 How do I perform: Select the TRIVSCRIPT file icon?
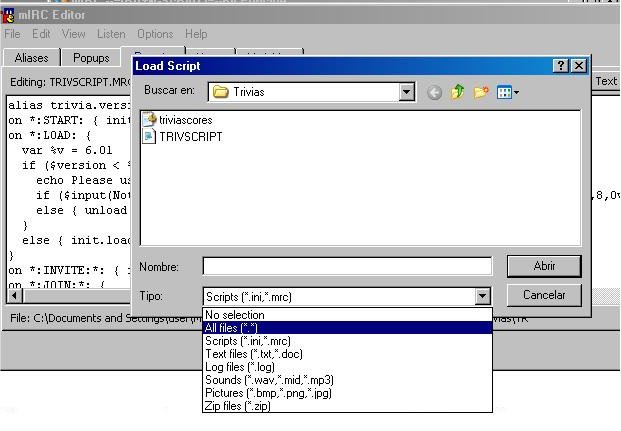[149, 137]
